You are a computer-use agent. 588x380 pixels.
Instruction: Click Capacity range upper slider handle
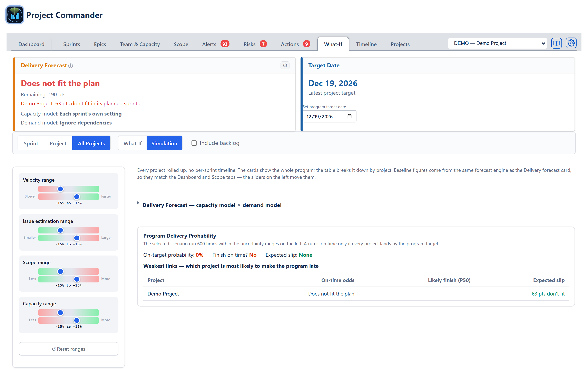point(60,313)
